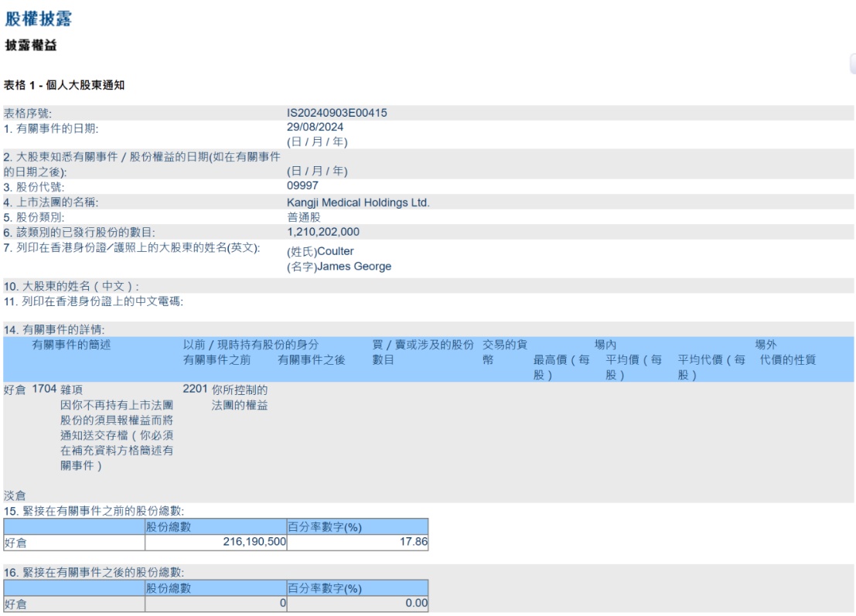
Task: Select capacity code 2201
Action: coord(195,389)
